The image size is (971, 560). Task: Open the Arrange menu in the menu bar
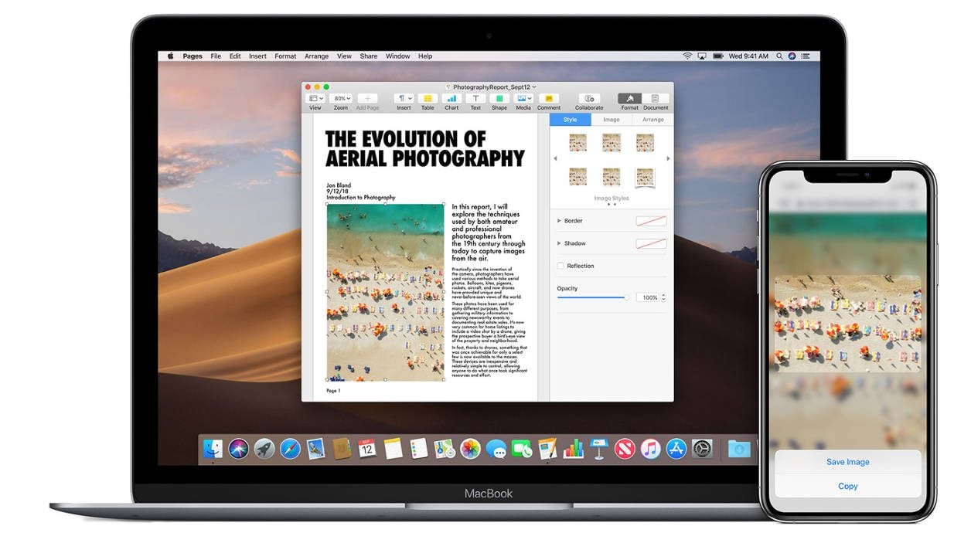coord(316,56)
